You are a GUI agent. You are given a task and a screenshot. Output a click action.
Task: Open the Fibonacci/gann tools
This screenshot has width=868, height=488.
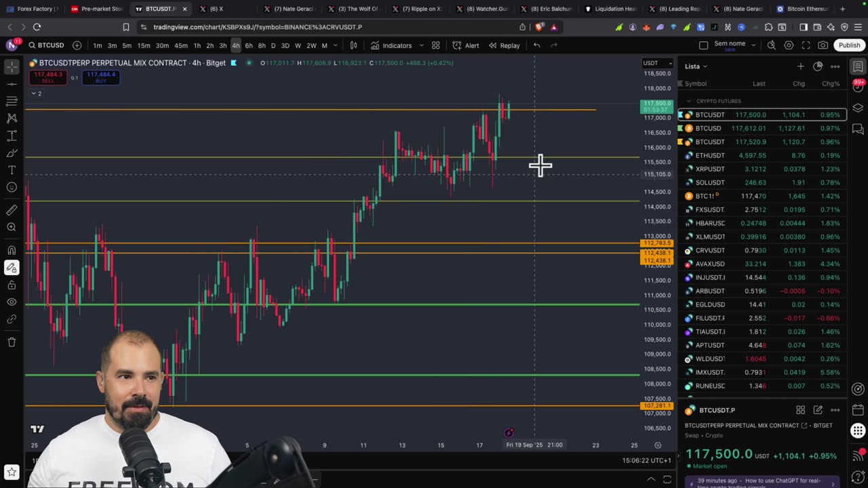click(12, 101)
